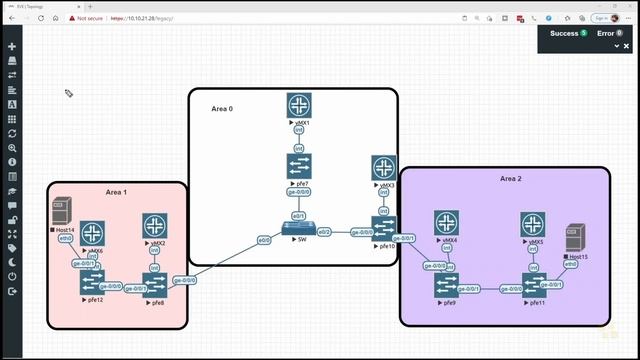Image resolution: width=640 pixels, height=360 pixels.
Task: Open the Status info icon
Action: [x=12, y=162]
